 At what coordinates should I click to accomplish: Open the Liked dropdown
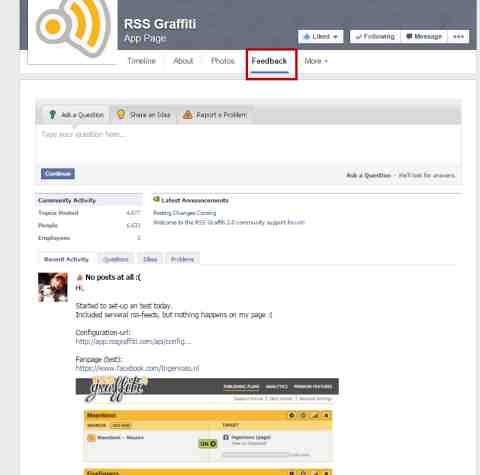click(321, 37)
